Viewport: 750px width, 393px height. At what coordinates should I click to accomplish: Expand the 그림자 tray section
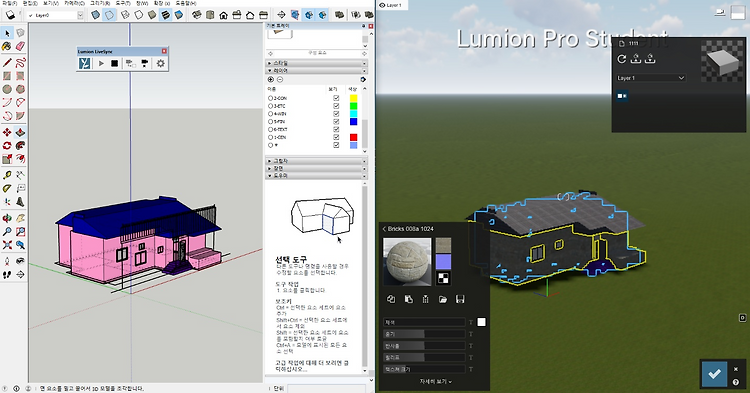(x=316, y=161)
